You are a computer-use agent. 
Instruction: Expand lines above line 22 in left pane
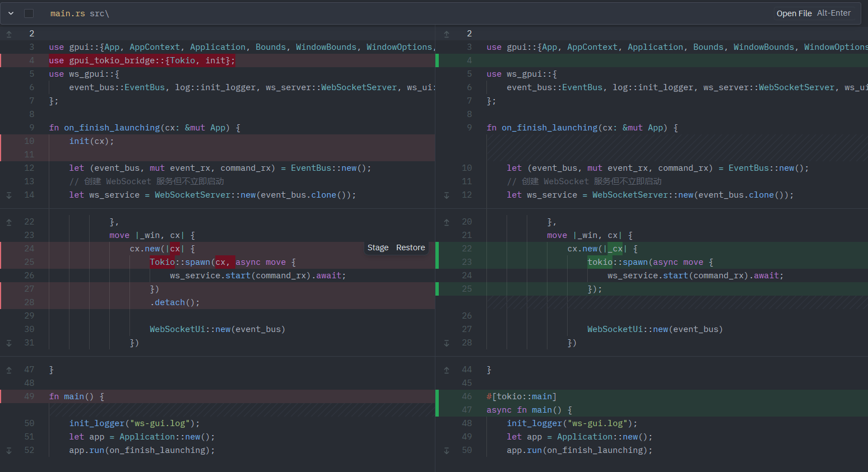point(9,222)
